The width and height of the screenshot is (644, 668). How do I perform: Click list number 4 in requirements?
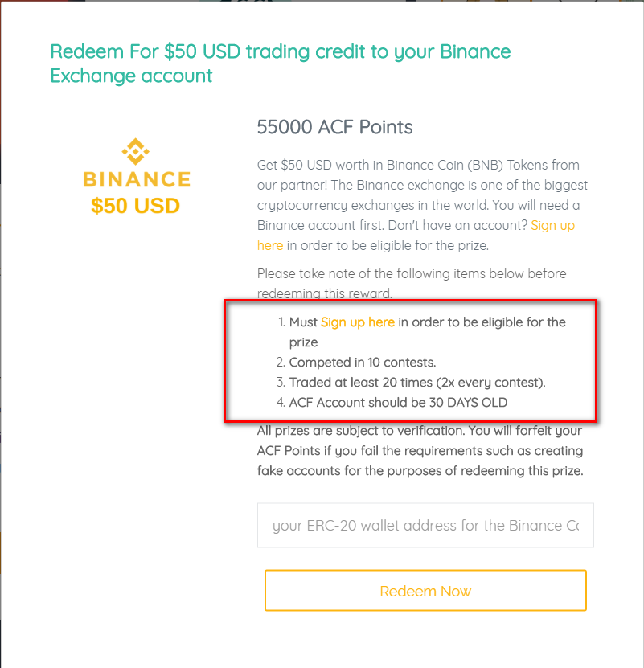[281, 403]
